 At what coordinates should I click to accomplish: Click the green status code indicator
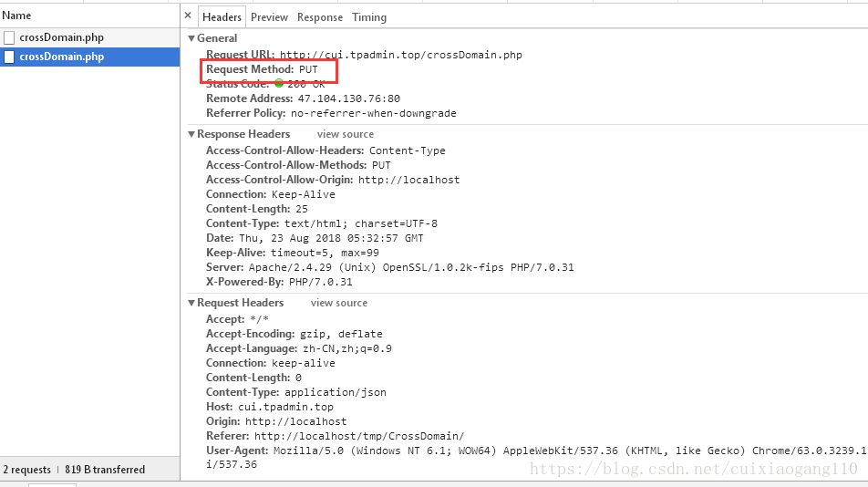(x=279, y=84)
